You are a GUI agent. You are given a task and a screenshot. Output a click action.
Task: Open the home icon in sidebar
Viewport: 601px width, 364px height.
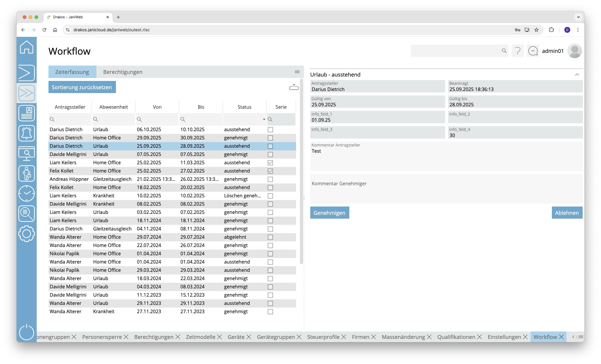tap(27, 47)
